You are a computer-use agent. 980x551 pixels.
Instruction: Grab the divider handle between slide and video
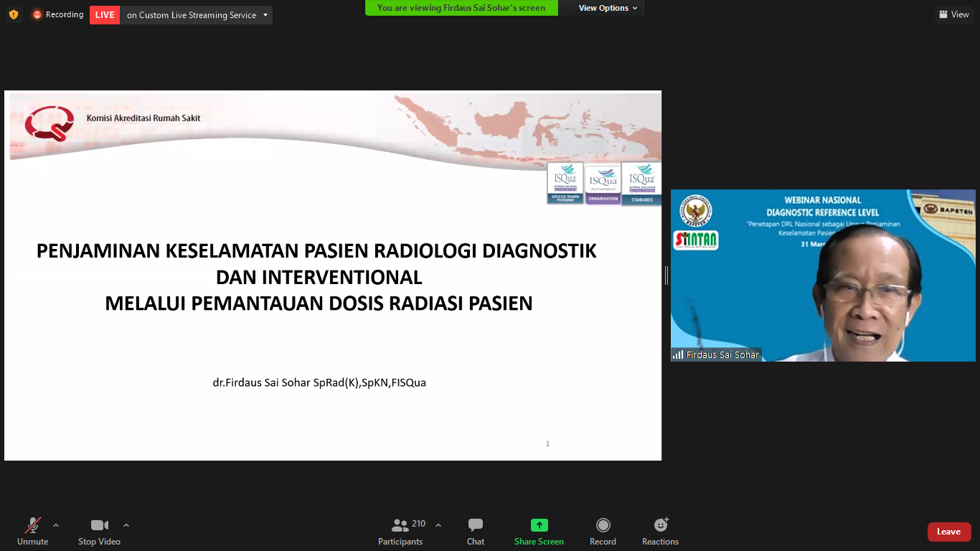point(666,275)
